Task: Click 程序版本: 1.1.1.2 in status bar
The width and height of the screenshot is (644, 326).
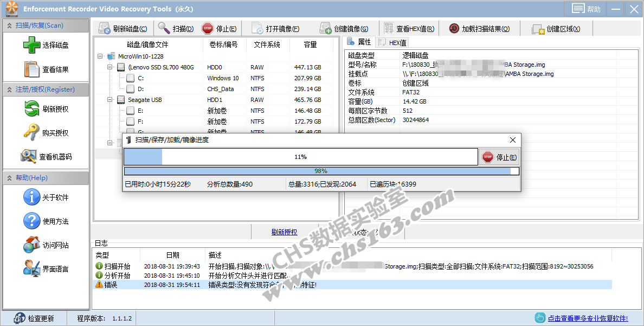Action: click(x=105, y=318)
